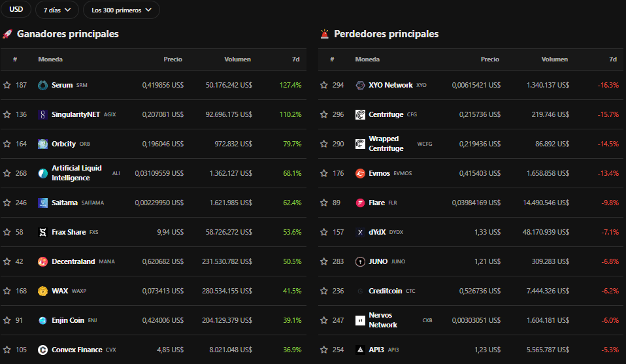
Task: Click the Perdedores principales heading
Action: [x=386, y=34]
